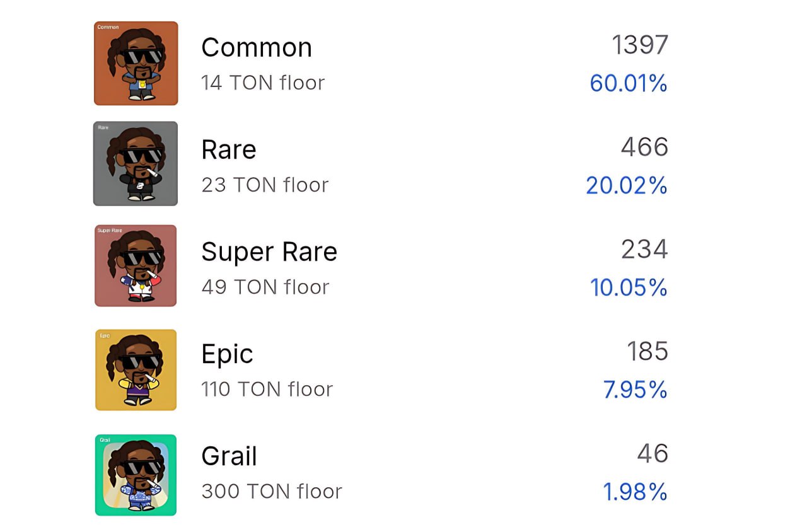Select the 20.02% Rare percentage

[626, 185]
